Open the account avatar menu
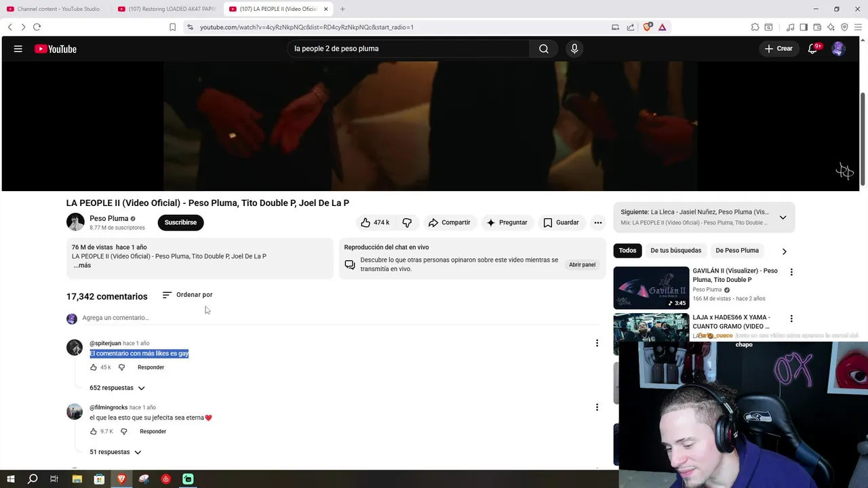The height and width of the screenshot is (488, 868). click(x=838, y=49)
